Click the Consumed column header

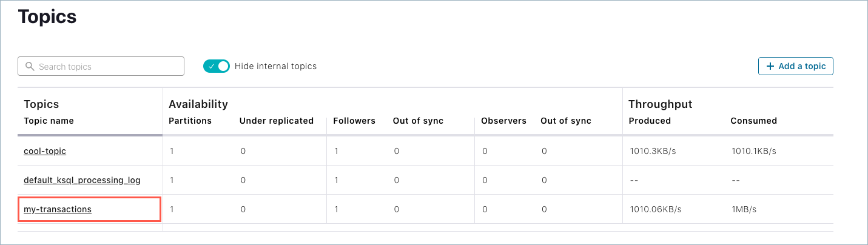(x=753, y=121)
